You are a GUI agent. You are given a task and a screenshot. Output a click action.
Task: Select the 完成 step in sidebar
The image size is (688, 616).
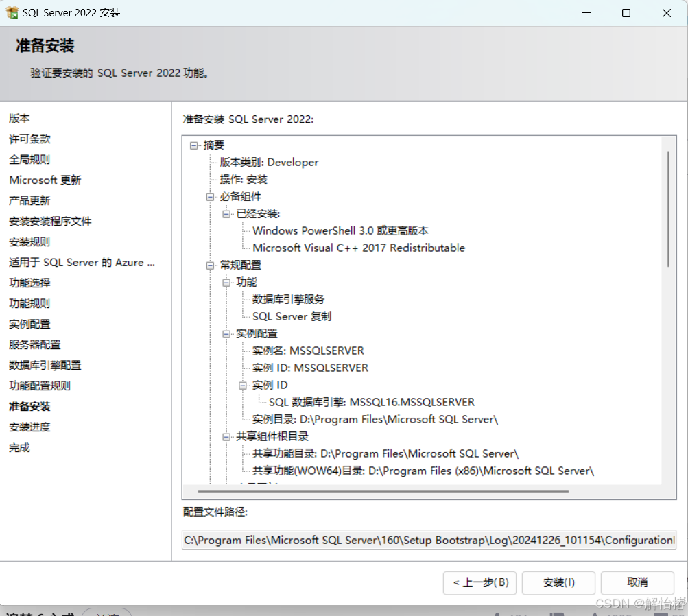click(x=19, y=448)
